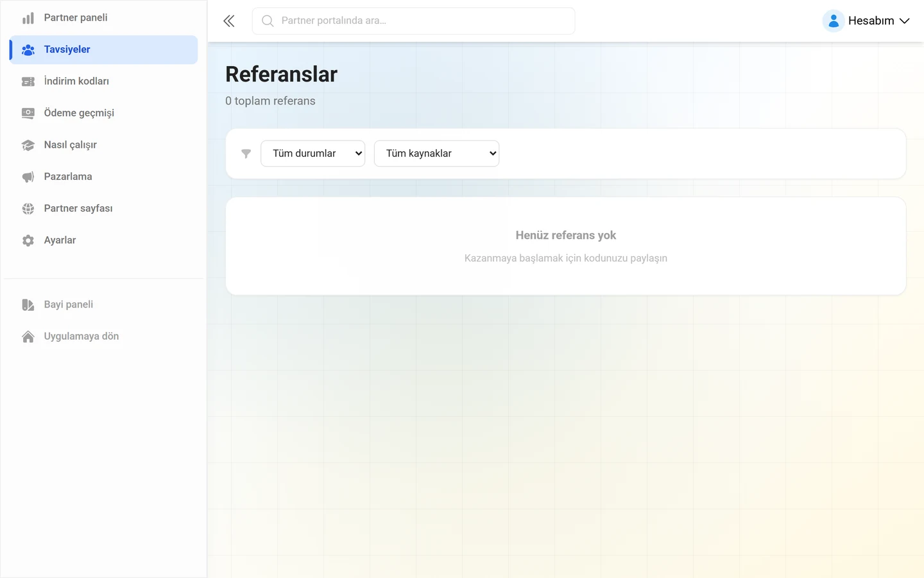The height and width of the screenshot is (578, 924).
Task: Expand the Hesabım chevron arrow
Action: pos(905,21)
